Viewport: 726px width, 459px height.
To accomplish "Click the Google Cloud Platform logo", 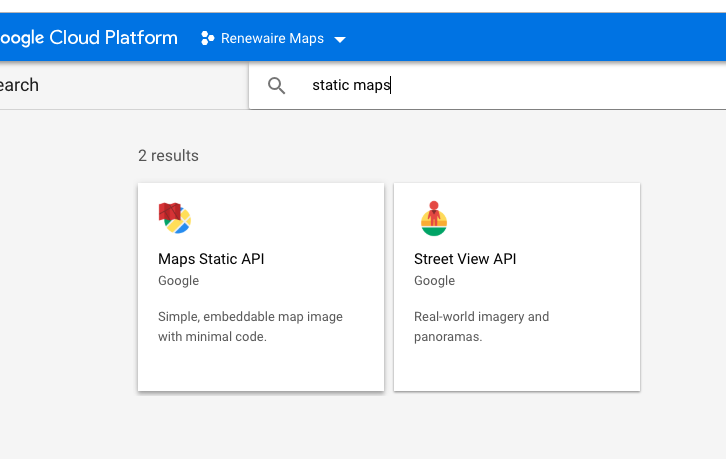I will click(x=89, y=38).
